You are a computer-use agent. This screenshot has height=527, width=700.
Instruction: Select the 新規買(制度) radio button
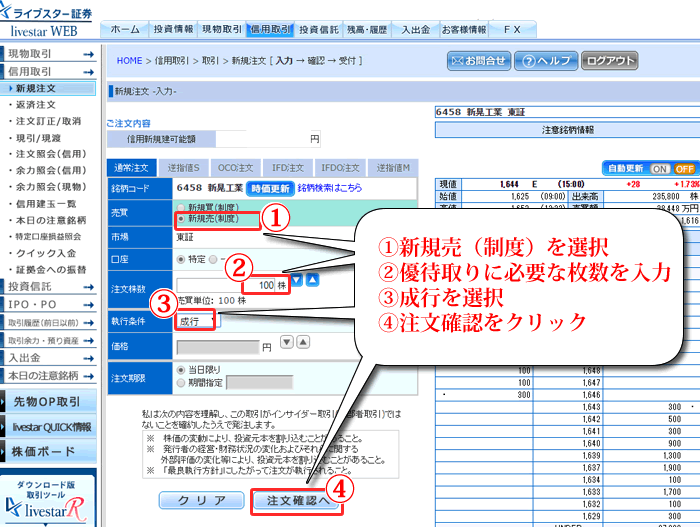(180, 207)
